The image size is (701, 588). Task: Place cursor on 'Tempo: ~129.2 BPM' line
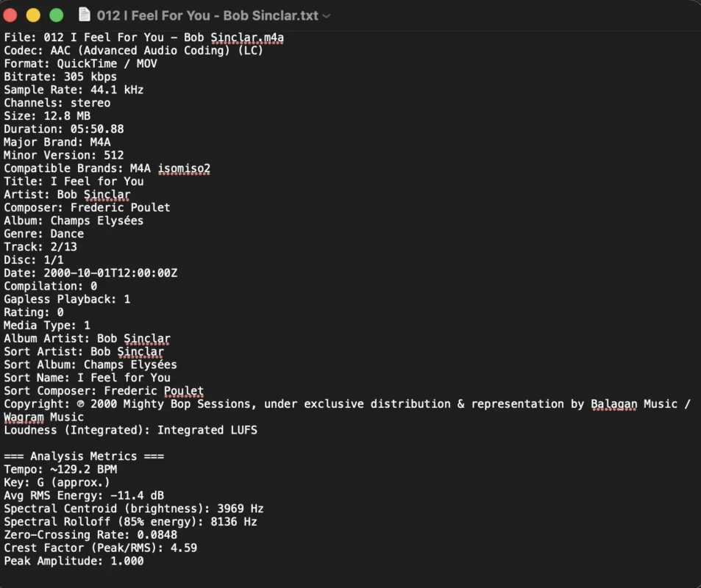pos(60,469)
